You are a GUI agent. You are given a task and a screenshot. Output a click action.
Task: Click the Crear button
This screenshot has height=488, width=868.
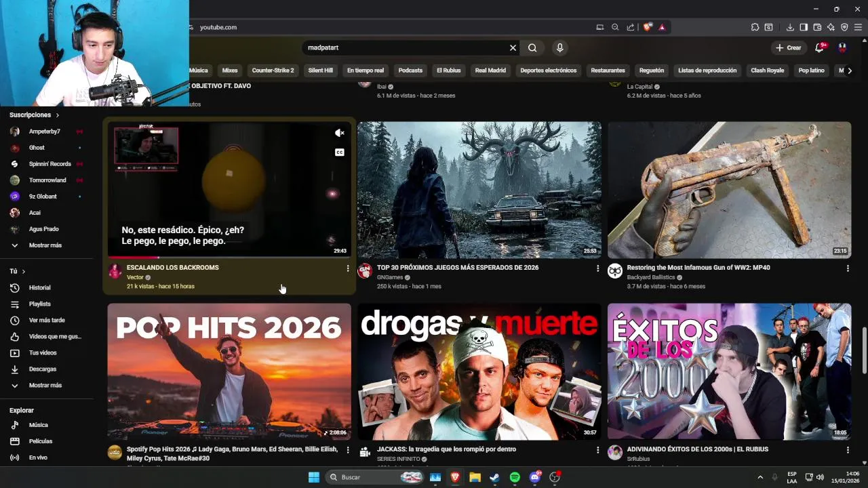pyautogui.click(x=789, y=48)
